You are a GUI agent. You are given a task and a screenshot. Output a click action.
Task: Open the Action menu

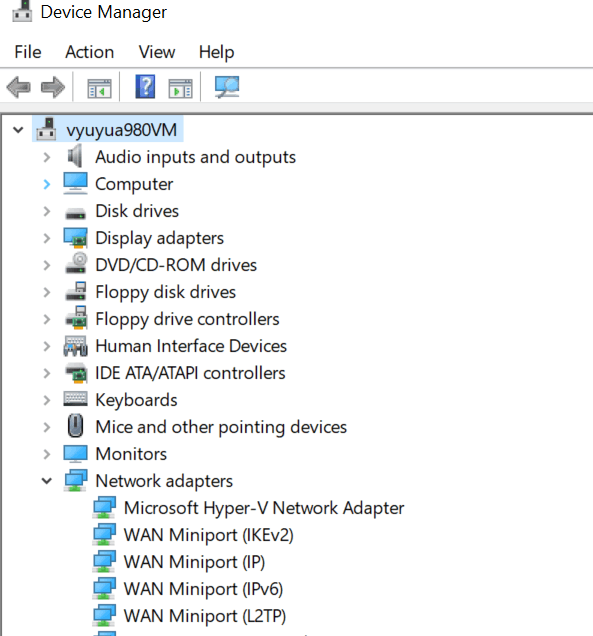pyautogui.click(x=90, y=52)
